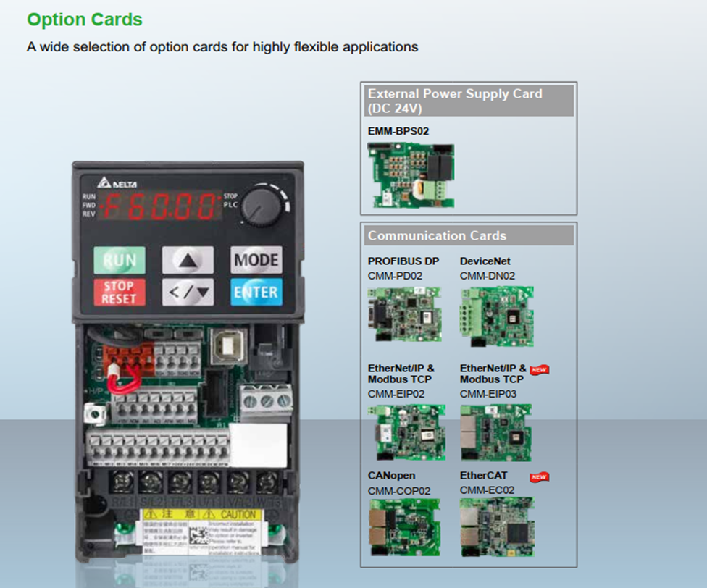Click the CMM-EC02 EtherCAT card image
The image size is (707, 588).
[497, 526]
